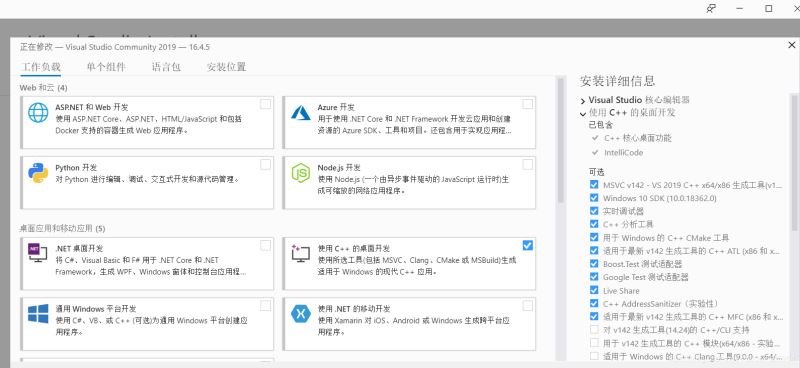This screenshot has height=368, width=800.
Task: Click the workloads list vertical scrollbar
Action: click(x=561, y=140)
